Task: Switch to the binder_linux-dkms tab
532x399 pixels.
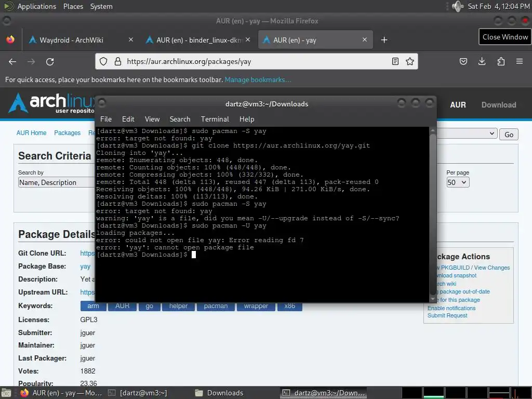Action: coord(198,40)
